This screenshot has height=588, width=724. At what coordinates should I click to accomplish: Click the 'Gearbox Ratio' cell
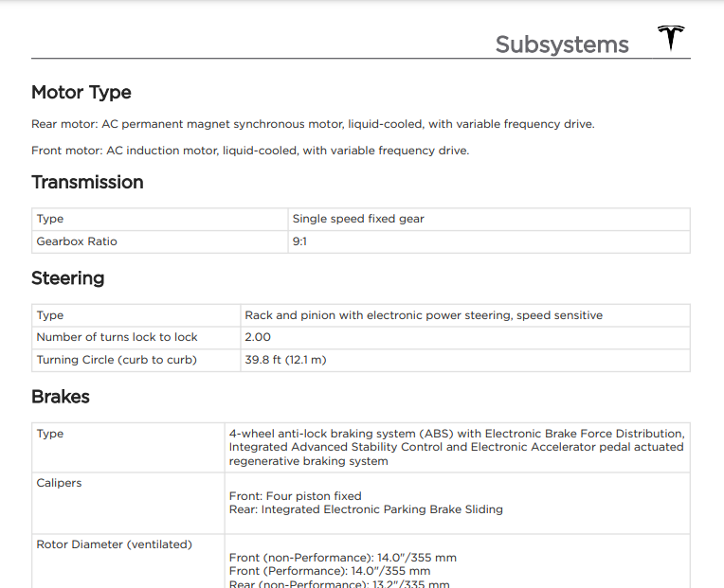160,241
